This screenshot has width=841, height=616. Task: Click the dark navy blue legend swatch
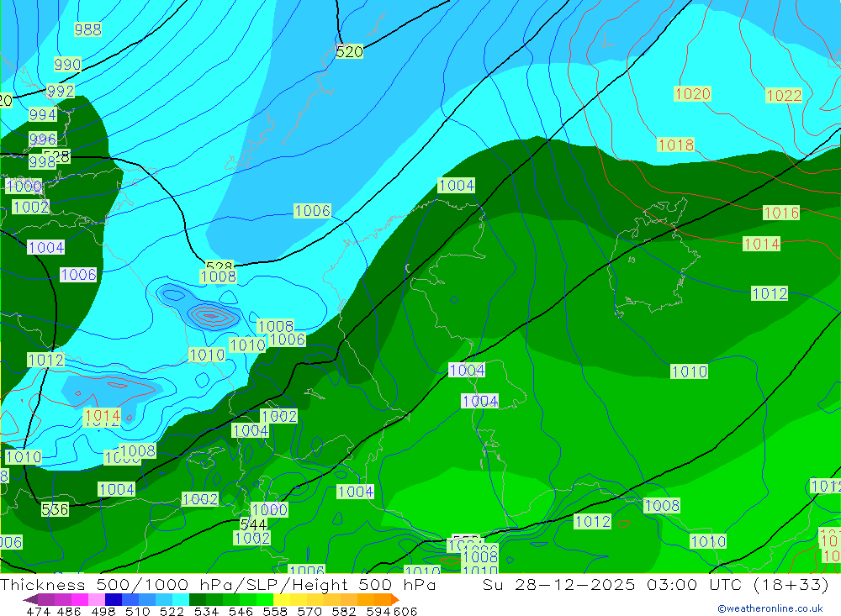point(112,599)
